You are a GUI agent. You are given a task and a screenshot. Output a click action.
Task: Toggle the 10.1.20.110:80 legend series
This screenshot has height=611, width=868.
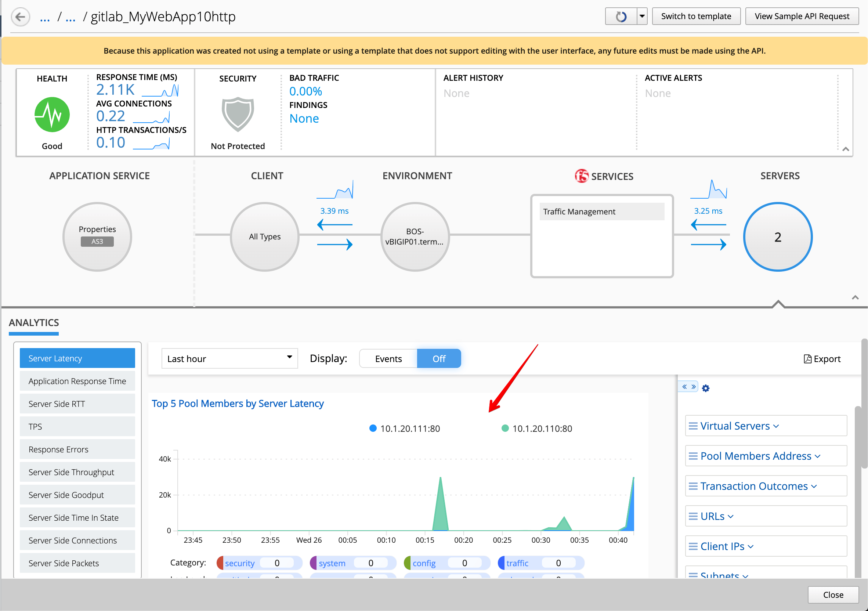(536, 429)
